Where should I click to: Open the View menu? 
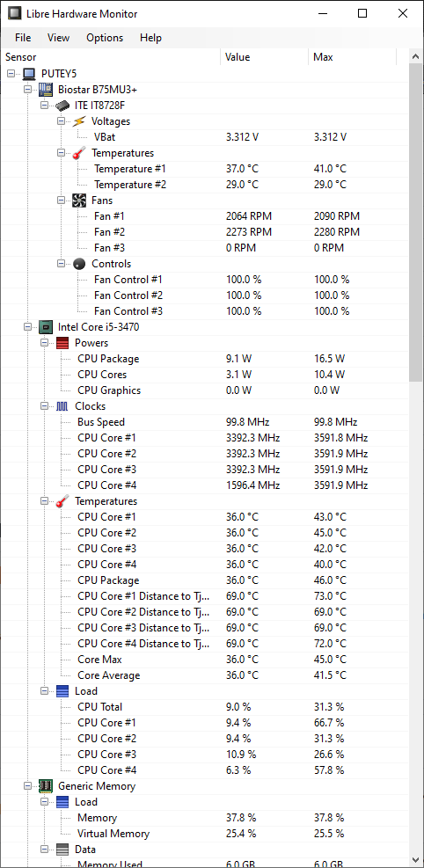pos(58,38)
